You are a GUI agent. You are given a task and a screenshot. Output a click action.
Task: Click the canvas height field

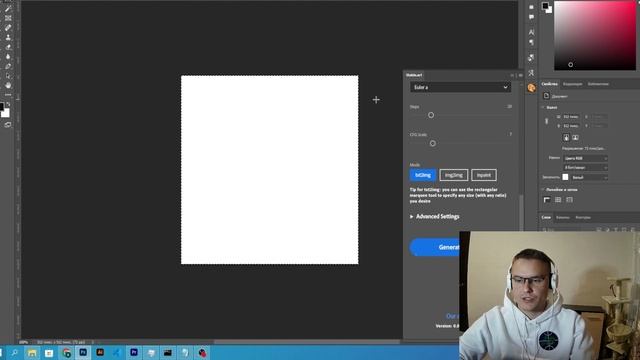(571, 126)
